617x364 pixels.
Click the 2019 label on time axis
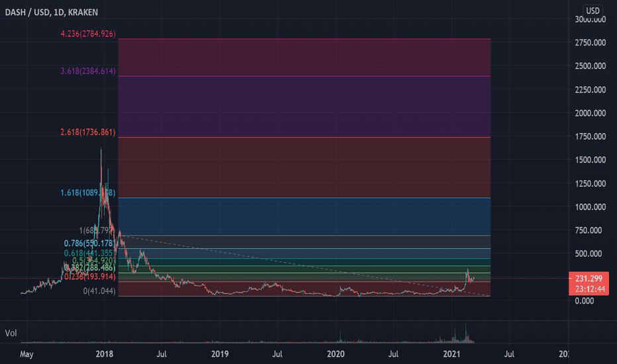220,354
